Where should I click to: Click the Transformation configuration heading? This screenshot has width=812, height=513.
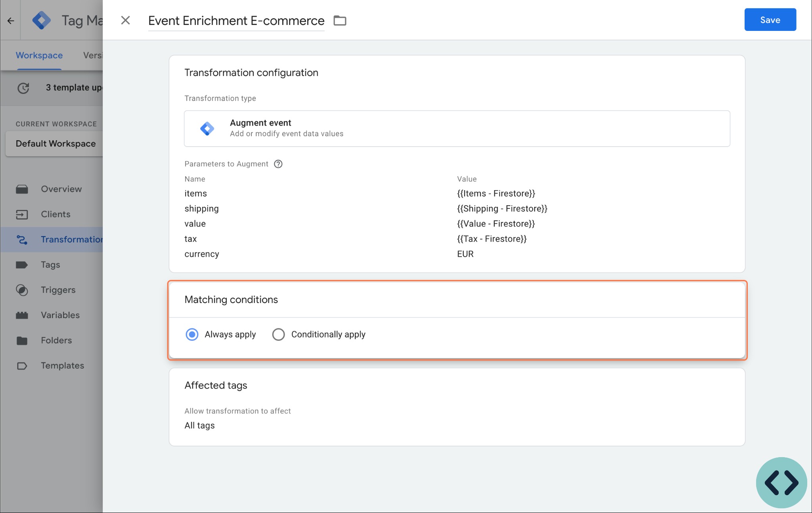click(x=251, y=73)
